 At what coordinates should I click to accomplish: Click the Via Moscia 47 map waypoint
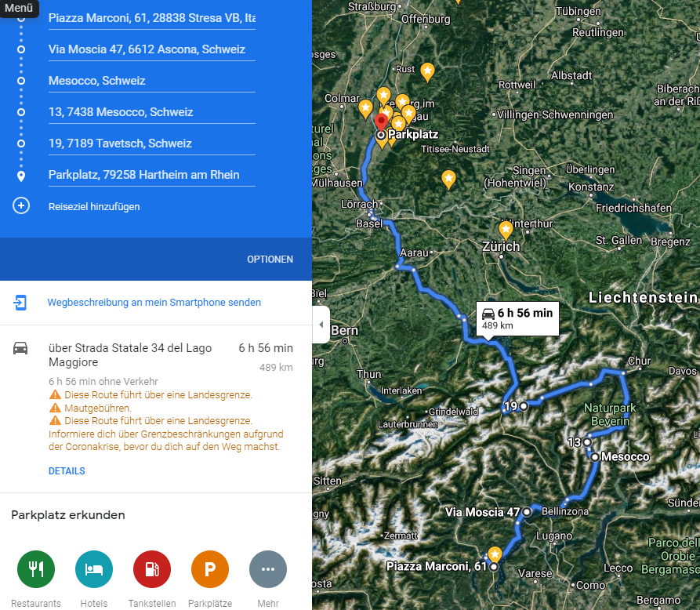pyautogui.click(x=527, y=512)
